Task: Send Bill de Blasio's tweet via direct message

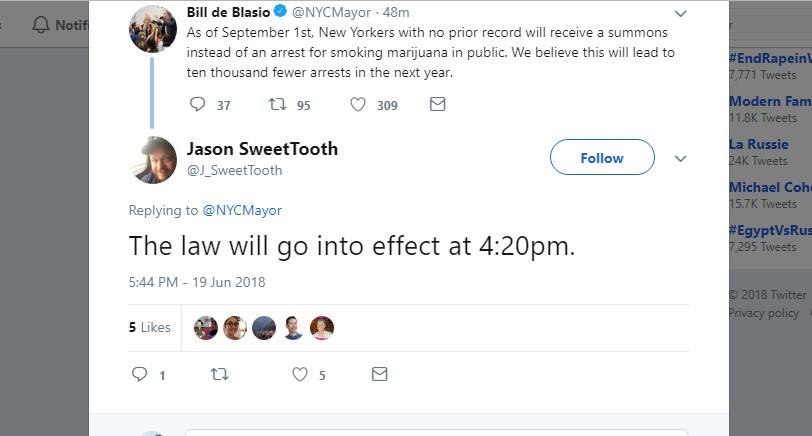Action: [437, 104]
